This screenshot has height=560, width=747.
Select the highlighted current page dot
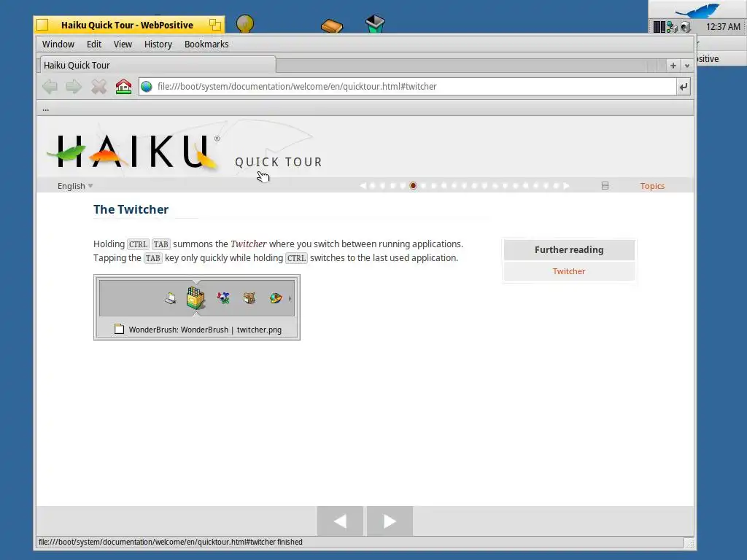[x=413, y=186]
